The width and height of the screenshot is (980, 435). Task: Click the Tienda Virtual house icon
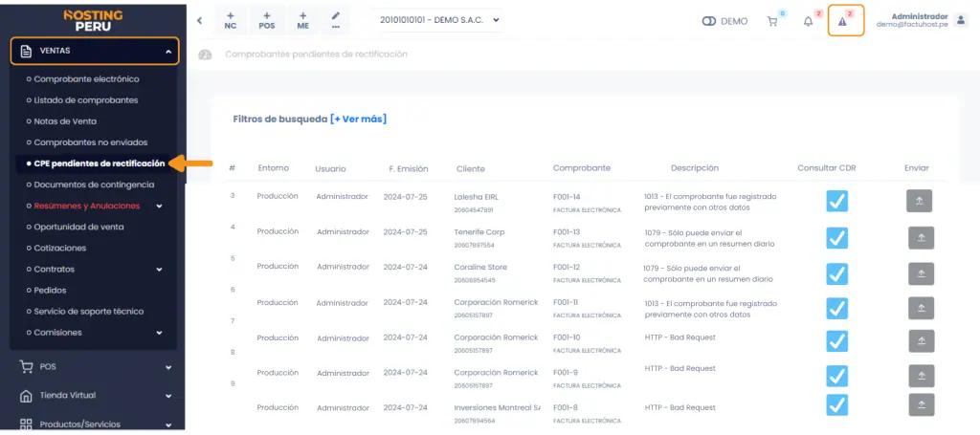coord(26,396)
